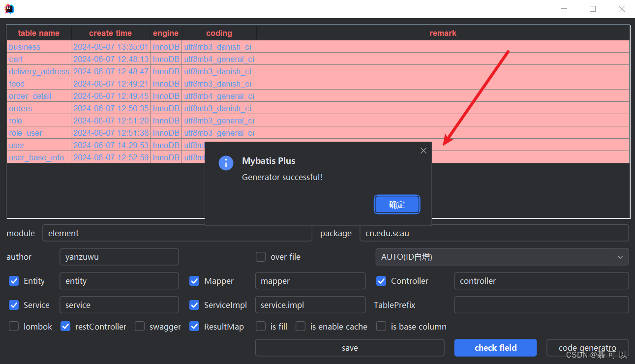Viewport: 635px width, 364px height.
Task: Uncheck the Controller checkbox
Action: [x=381, y=281]
